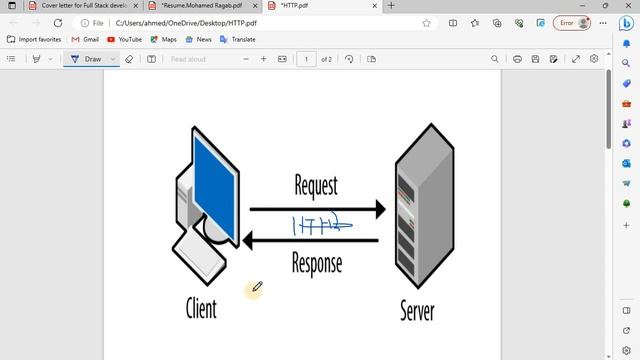Zoom out the PDF

246,59
